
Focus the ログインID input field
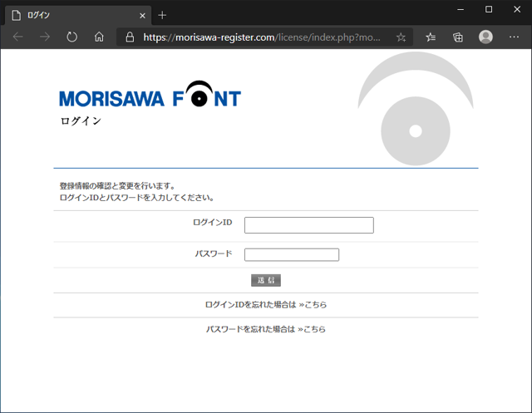click(x=309, y=225)
